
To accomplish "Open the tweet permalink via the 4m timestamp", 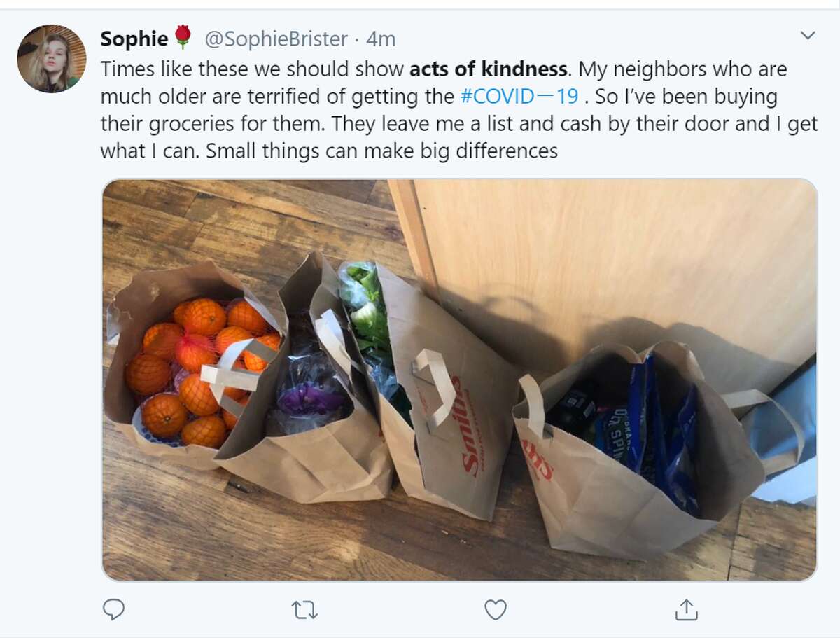I will pos(381,39).
